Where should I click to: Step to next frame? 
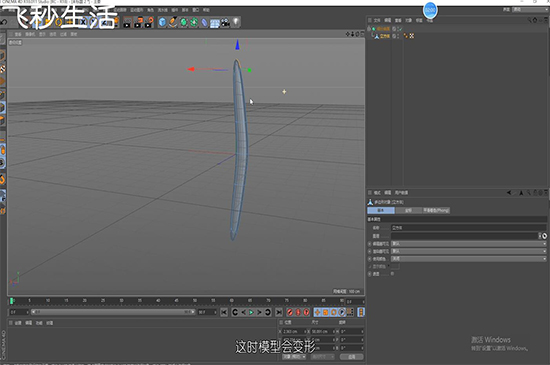(260, 312)
